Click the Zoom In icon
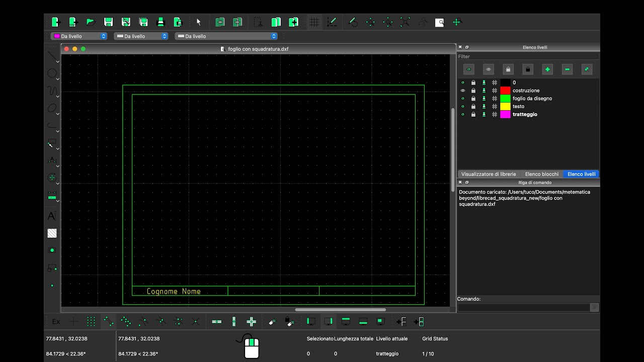The height and width of the screenshot is (362, 644). coord(370,22)
